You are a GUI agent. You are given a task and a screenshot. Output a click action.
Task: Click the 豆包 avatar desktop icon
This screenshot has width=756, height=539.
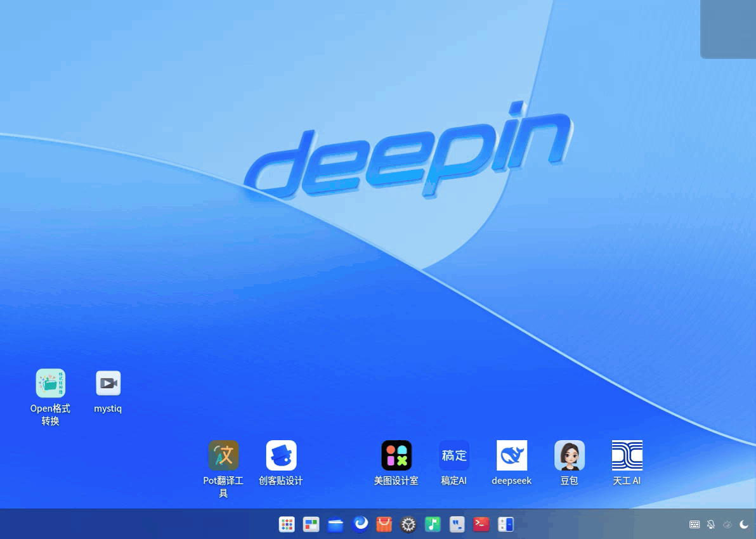pos(570,455)
